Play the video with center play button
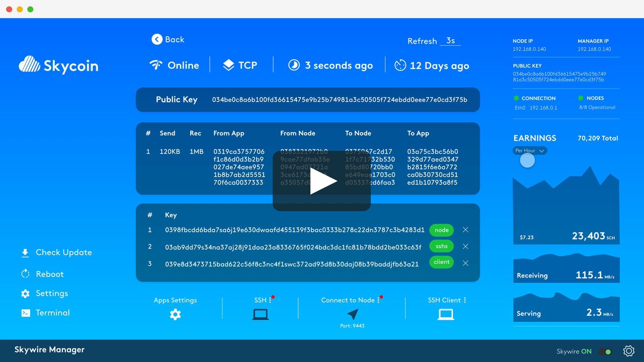 click(x=322, y=181)
